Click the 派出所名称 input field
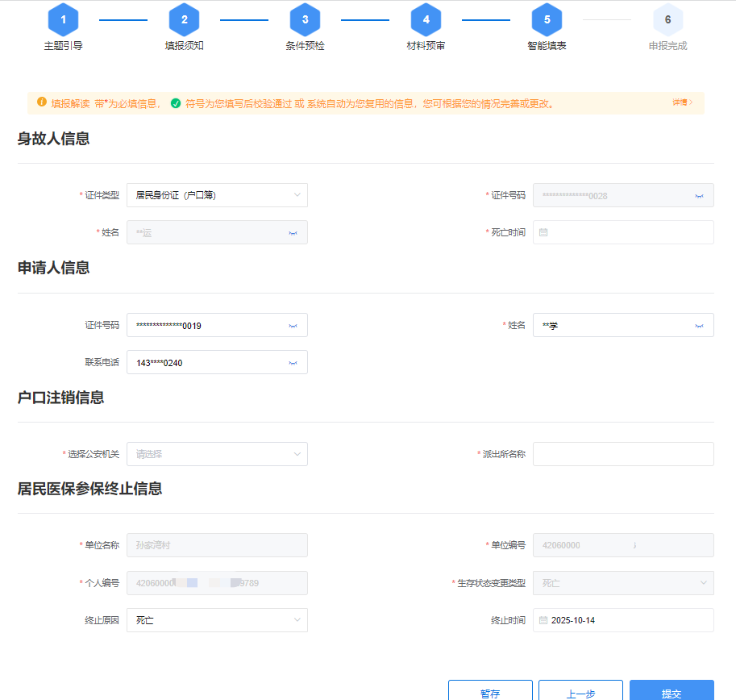The image size is (736, 700). (623, 454)
